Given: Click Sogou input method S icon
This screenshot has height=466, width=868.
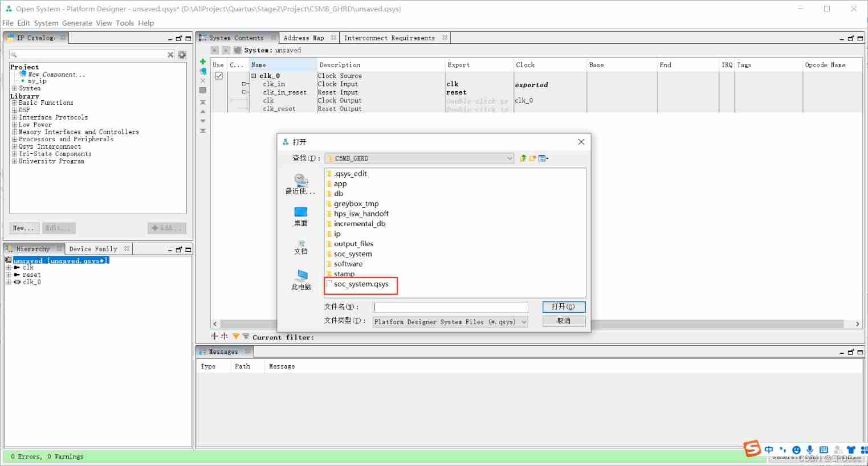Looking at the screenshot, I should (752, 449).
